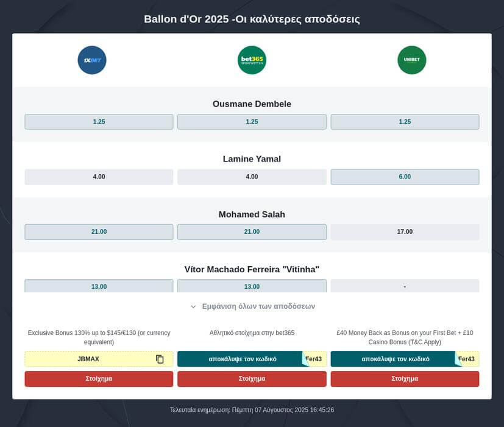Open the bet365 bookmaker logo
This screenshot has height=427, width=504.
(252, 60)
